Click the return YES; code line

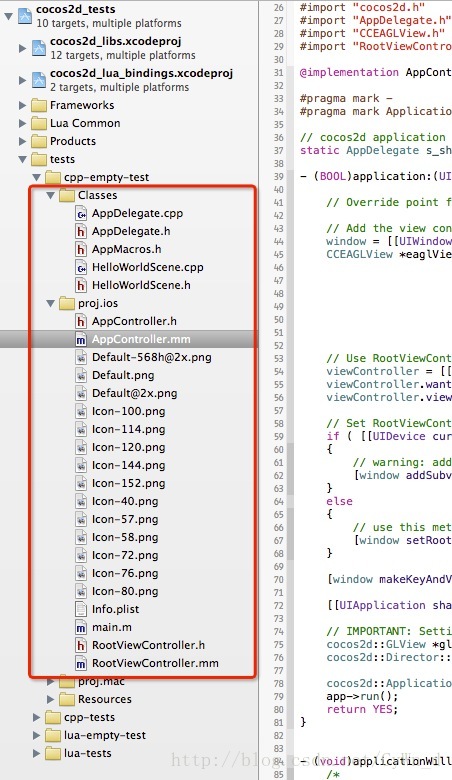362,709
